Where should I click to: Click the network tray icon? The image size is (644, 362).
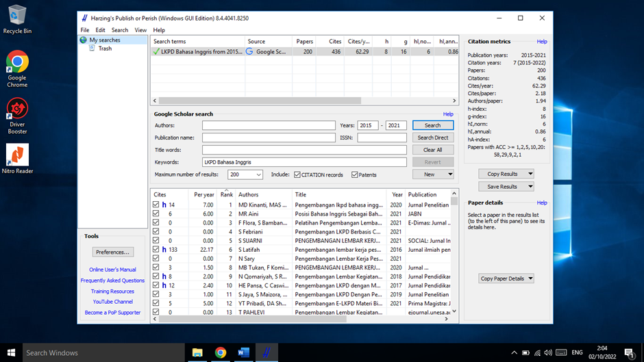[537, 352]
